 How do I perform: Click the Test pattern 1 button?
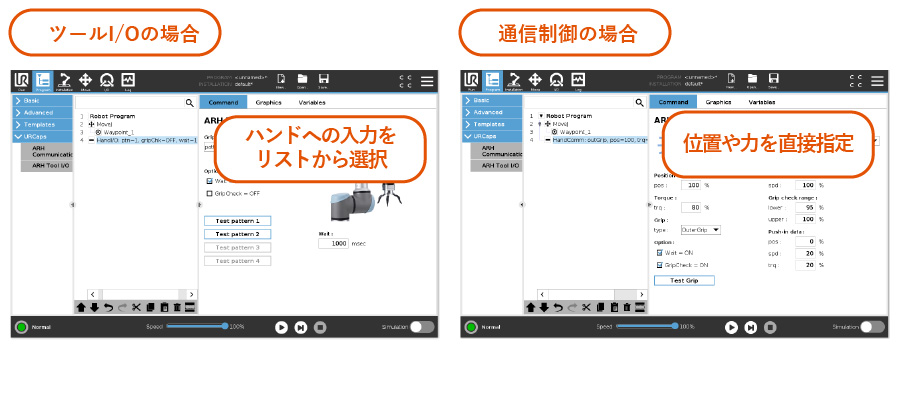point(238,221)
